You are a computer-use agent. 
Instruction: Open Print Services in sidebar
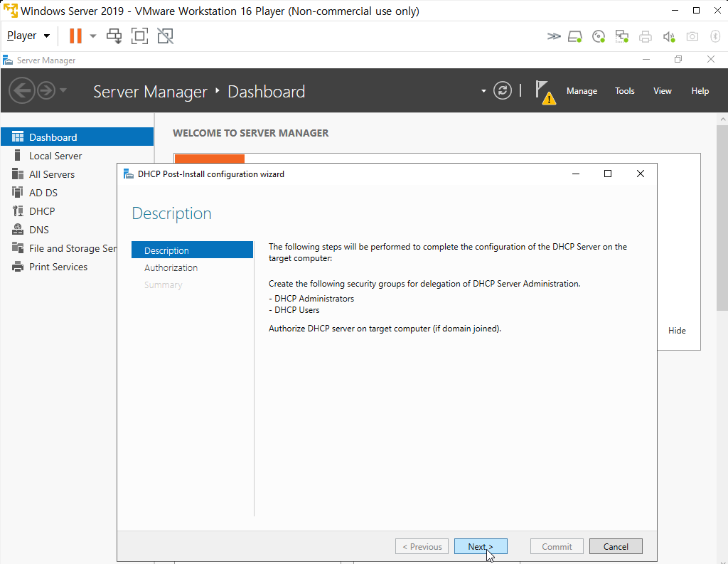(x=59, y=267)
